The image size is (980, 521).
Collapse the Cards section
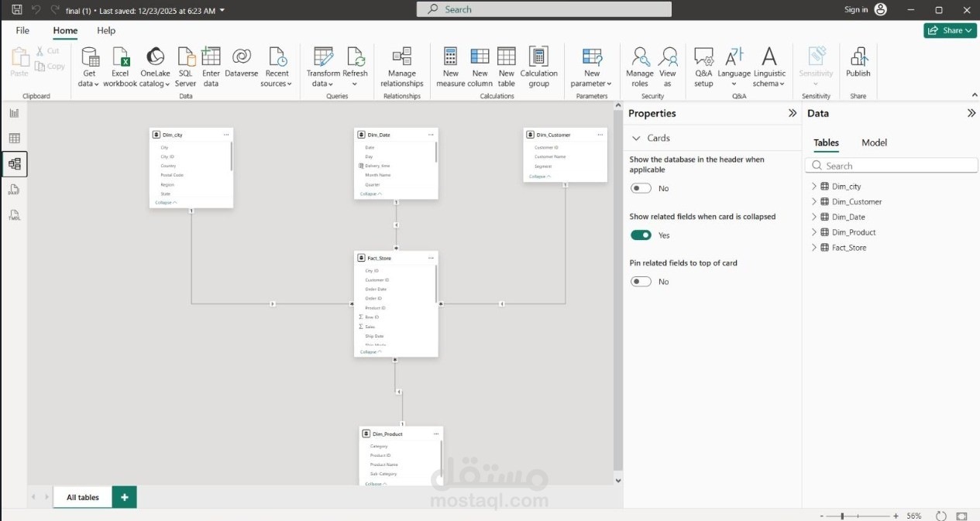637,138
